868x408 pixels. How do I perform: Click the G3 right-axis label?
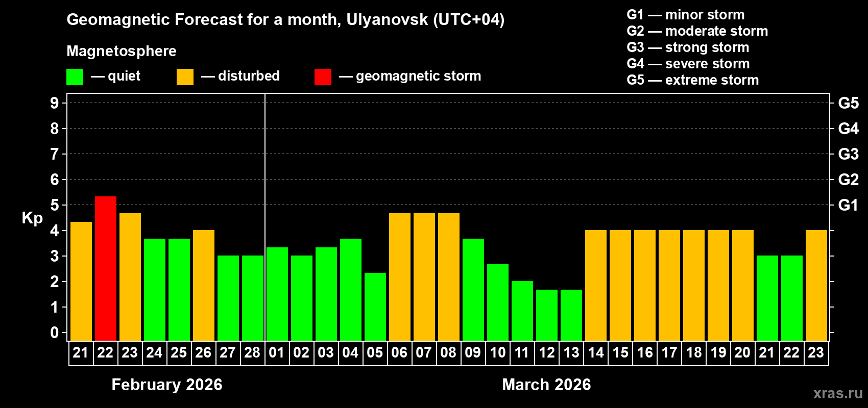pos(849,154)
